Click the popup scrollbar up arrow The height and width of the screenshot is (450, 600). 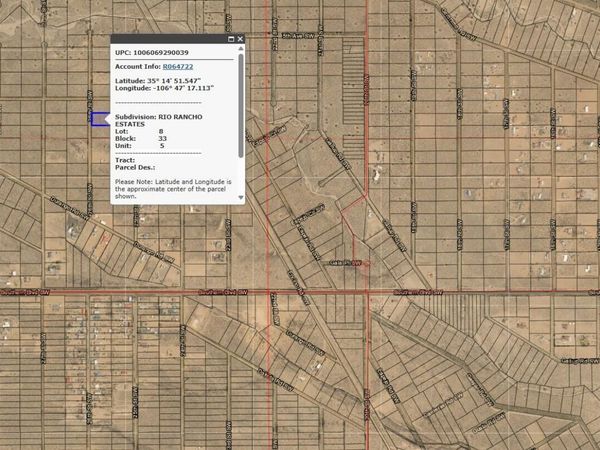pos(241,49)
